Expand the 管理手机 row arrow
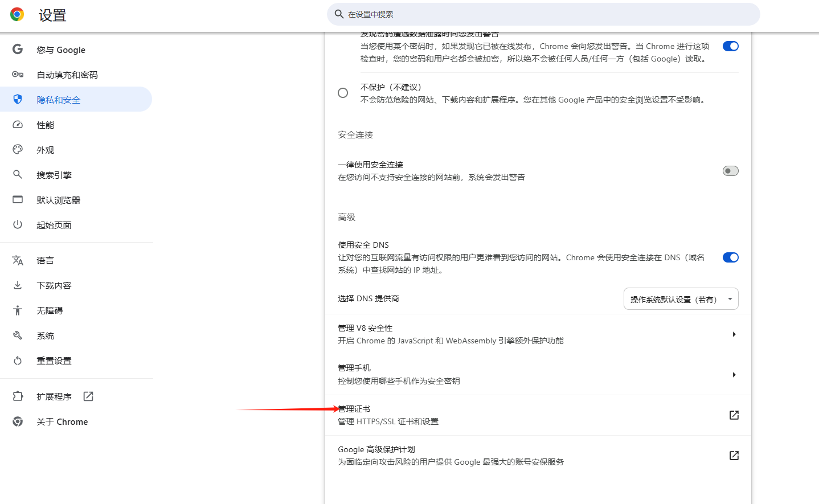This screenshot has width=819, height=504. pyautogui.click(x=734, y=375)
